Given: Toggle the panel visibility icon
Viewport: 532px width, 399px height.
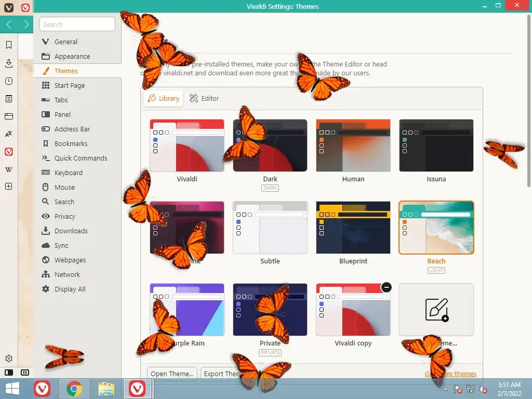Looking at the screenshot, I should coord(9,373).
